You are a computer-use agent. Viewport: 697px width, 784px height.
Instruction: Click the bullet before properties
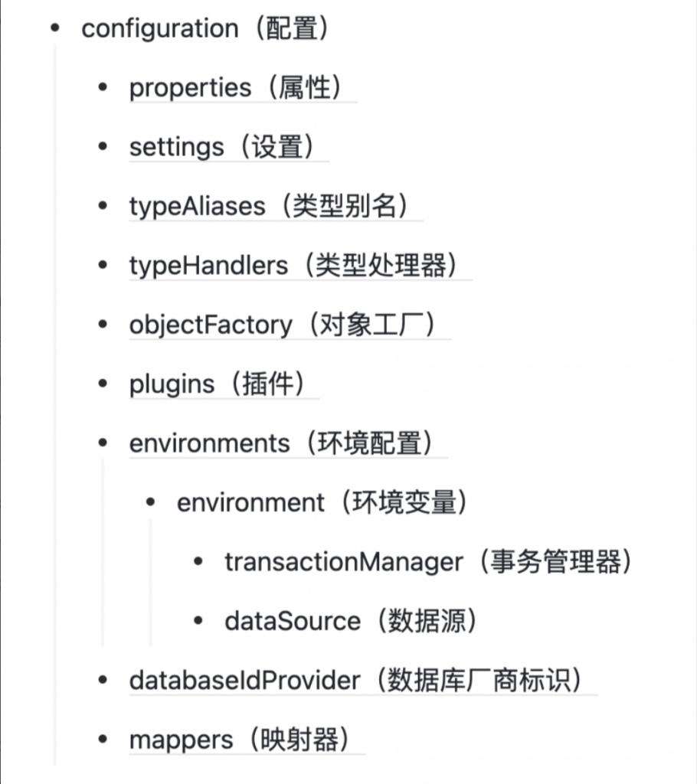(103, 88)
